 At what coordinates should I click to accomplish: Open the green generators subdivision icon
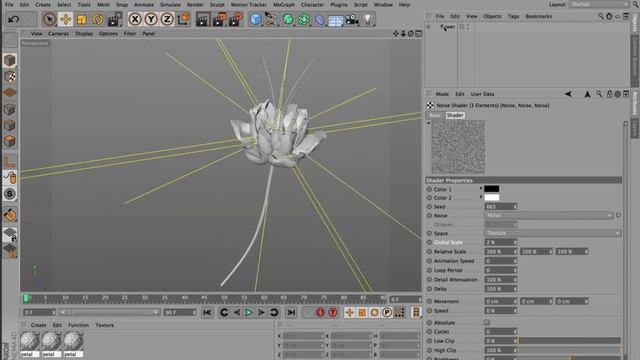pos(288,19)
